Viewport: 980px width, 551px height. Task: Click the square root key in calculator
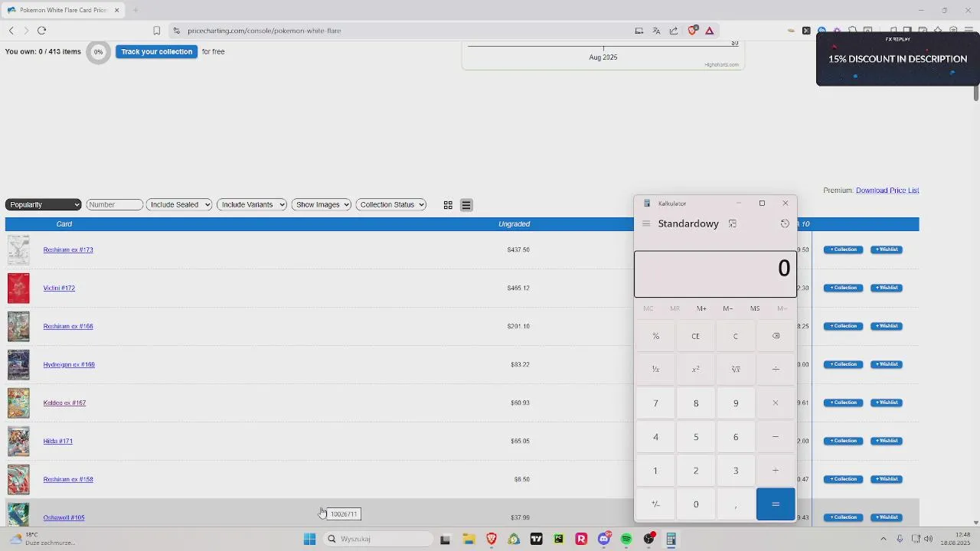[x=736, y=370]
